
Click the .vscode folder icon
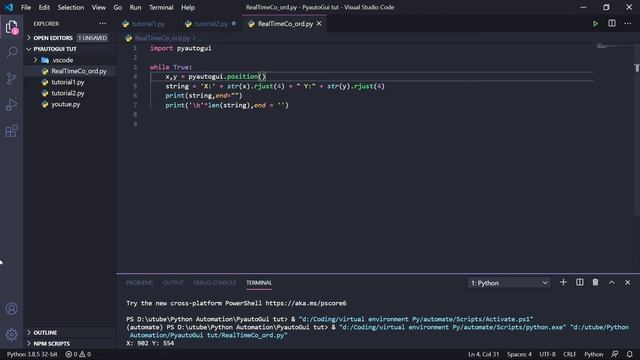pyautogui.click(x=45, y=60)
